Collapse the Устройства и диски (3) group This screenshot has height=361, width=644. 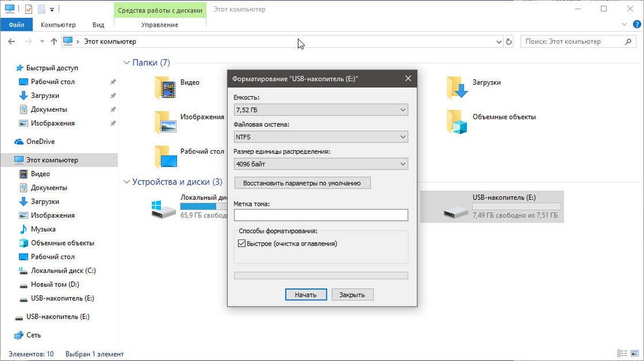click(127, 182)
